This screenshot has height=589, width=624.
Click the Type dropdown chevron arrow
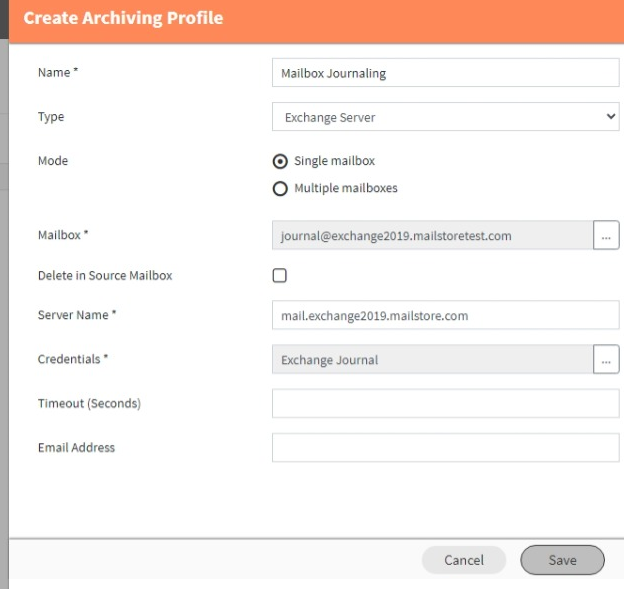point(610,117)
